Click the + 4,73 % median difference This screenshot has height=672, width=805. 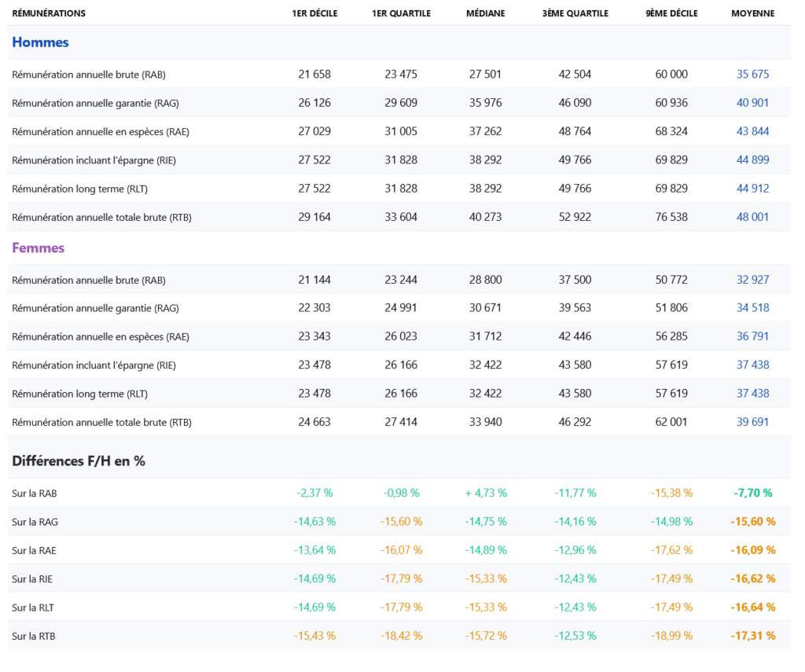coord(486,493)
